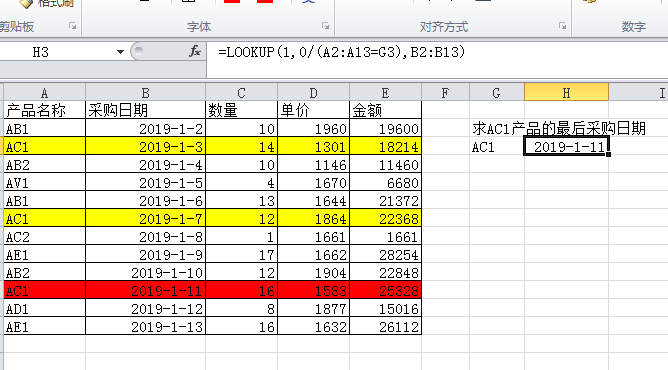
Task: Select cell with amount 21372
Action: tap(385, 200)
